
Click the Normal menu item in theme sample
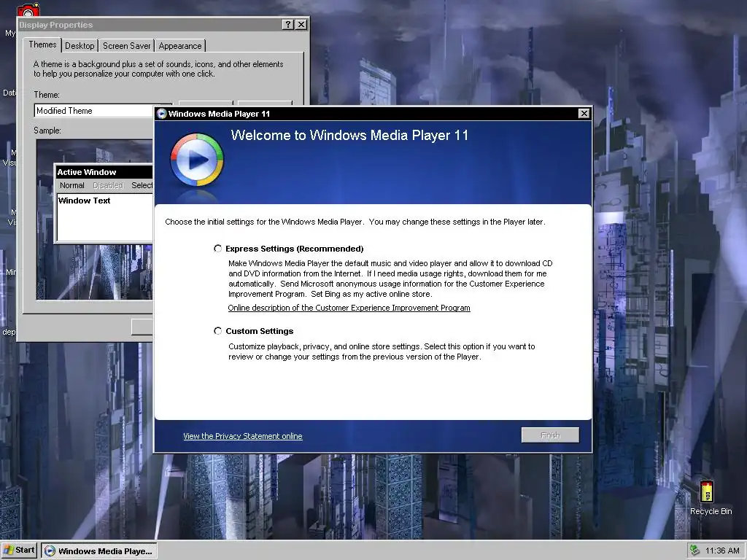72,185
